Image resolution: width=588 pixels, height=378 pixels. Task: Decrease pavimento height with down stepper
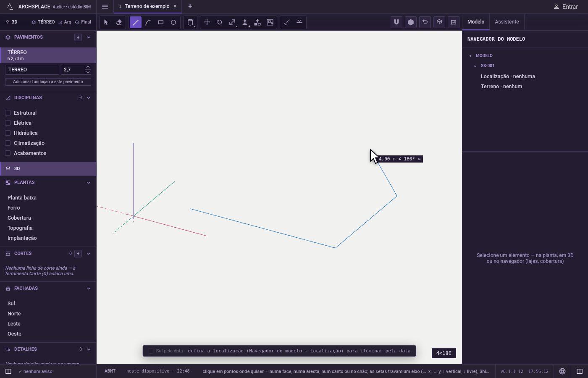88,72
